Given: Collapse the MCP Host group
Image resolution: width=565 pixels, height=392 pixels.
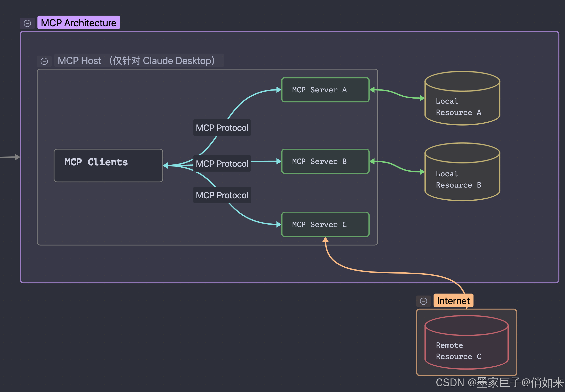Looking at the screenshot, I should click(44, 61).
